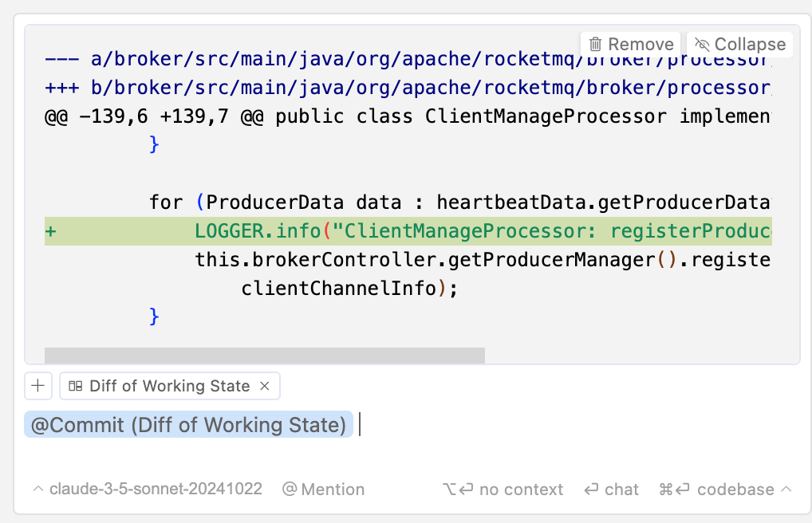The width and height of the screenshot is (812, 523).
Task: Select the claude-3-5-sonnet-20241022 model label
Action: coord(156,489)
